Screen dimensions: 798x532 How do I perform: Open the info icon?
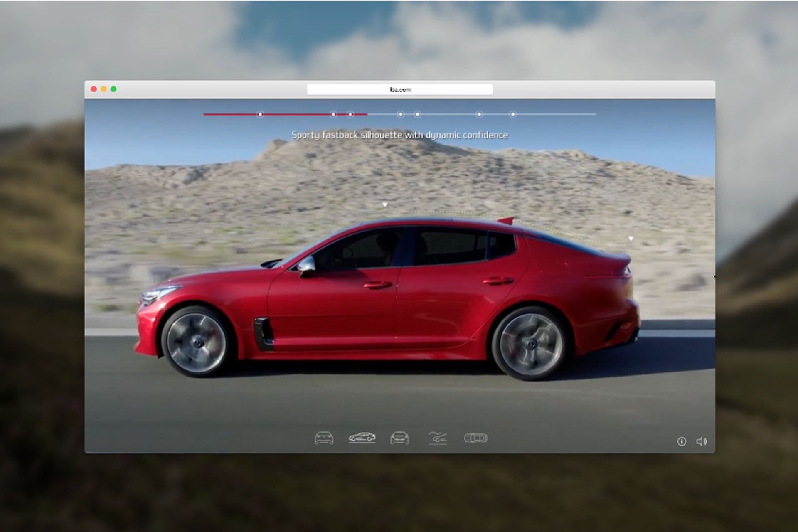pyautogui.click(x=682, y=441)
